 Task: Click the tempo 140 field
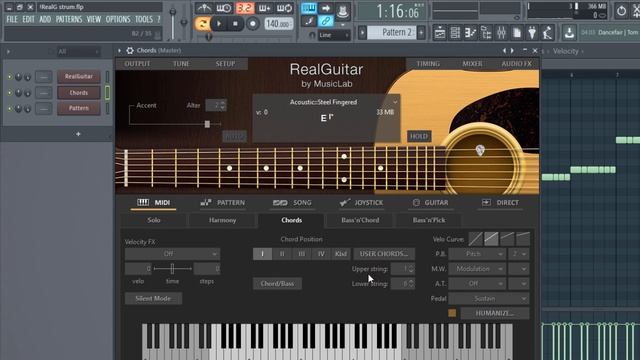(x=278, y=24)
